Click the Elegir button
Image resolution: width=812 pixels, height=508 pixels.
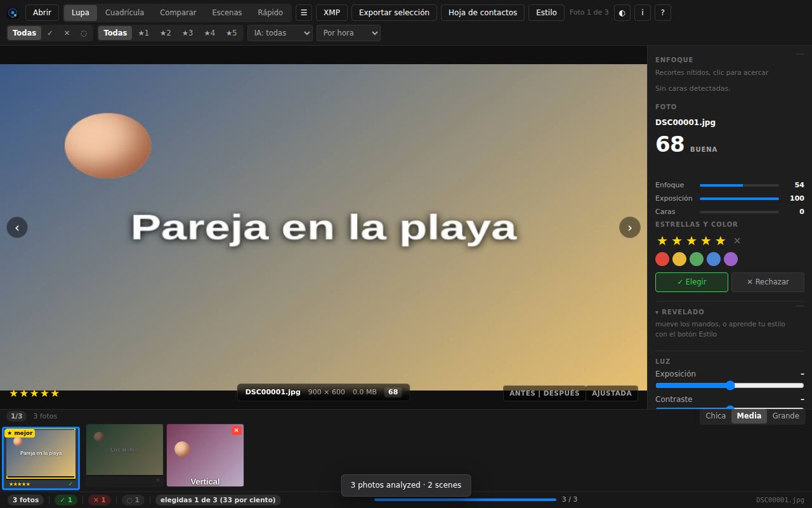click(691, 282)
